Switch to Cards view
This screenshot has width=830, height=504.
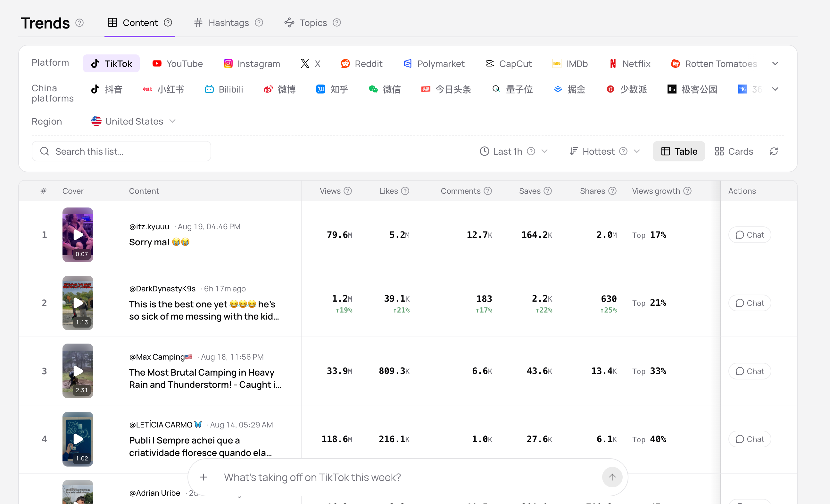pos(734,151)
